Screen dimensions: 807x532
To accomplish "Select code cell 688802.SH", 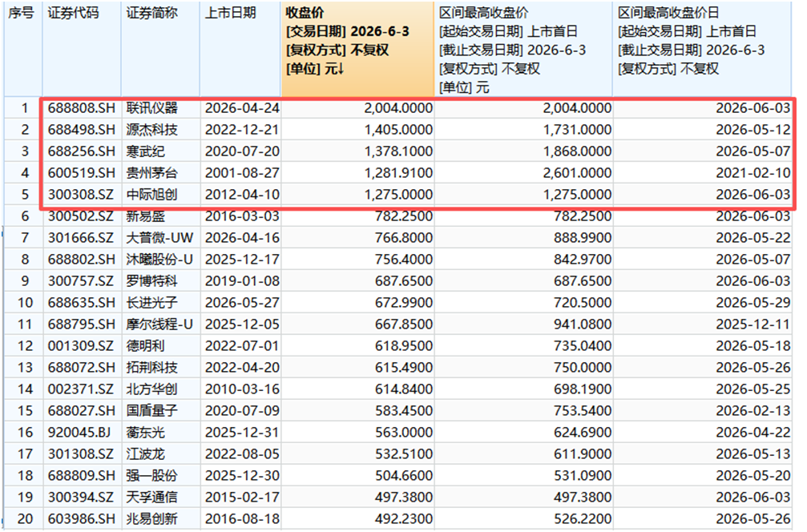I will [x=82, y=260].
